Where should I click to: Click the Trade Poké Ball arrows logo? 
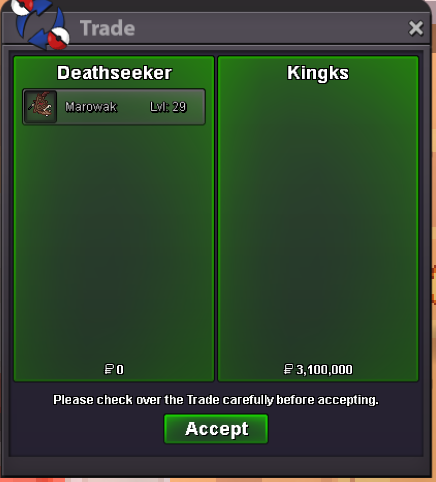(39, 24)
